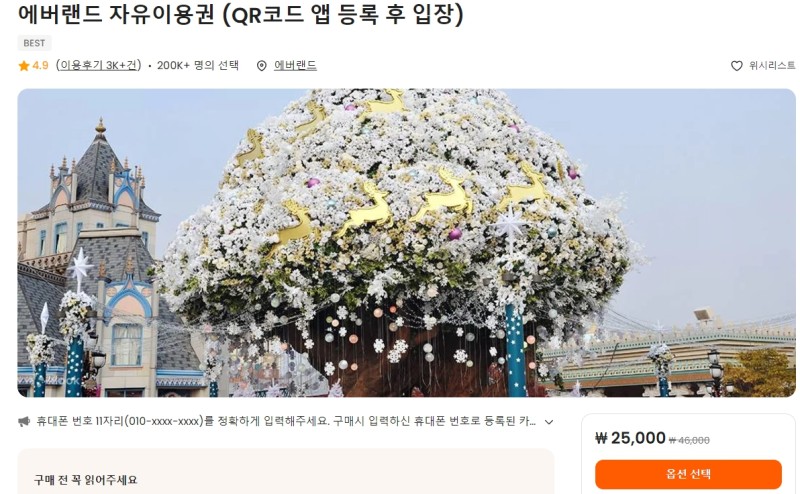The height and width of the screenshot is (494, 800).
Task: Click the BEST badge label
Action: pyautogui.click(x=34, y=43)
